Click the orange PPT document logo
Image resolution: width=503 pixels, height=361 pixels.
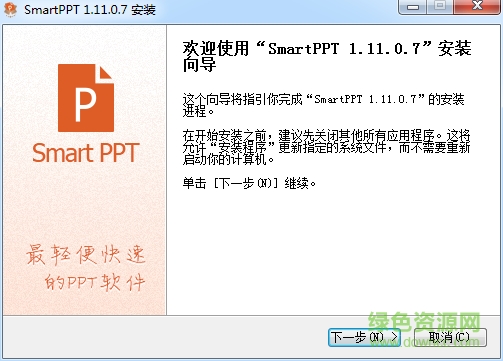[86, 98]
